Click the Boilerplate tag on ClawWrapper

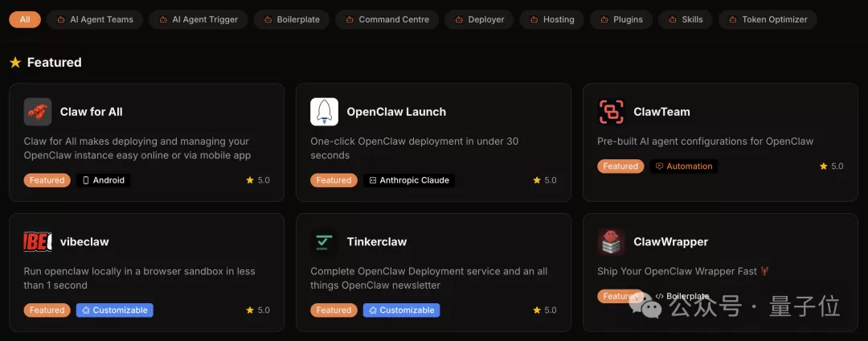(682, 296)
